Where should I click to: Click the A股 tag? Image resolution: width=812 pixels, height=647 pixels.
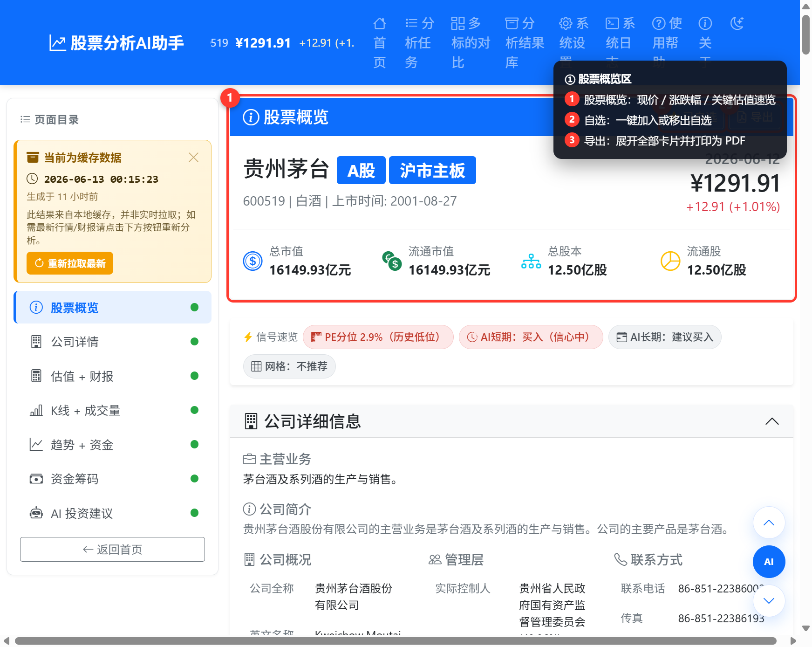361,170
